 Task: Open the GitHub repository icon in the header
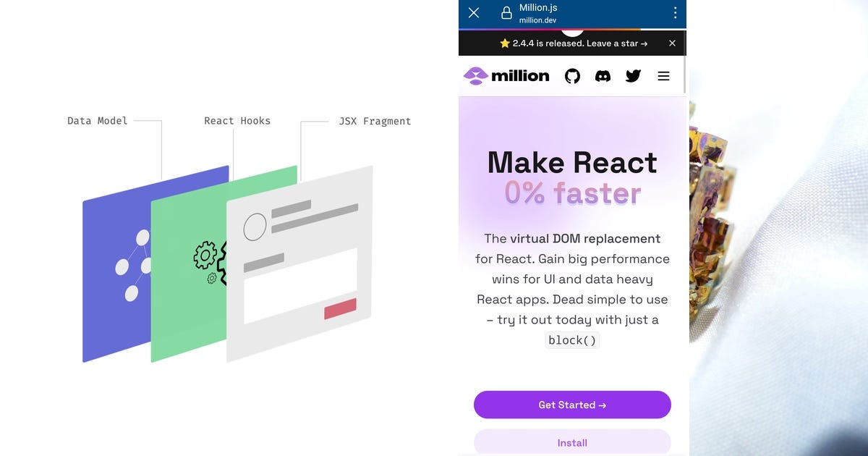tap(572, 75)
